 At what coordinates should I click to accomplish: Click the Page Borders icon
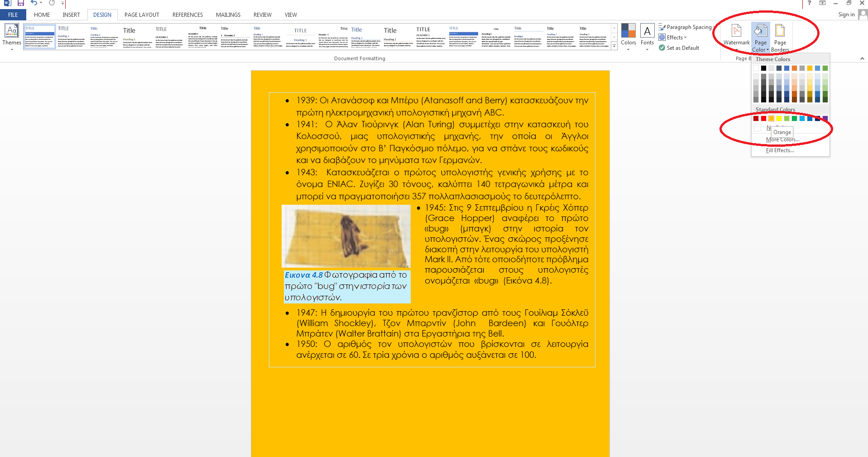780,36
